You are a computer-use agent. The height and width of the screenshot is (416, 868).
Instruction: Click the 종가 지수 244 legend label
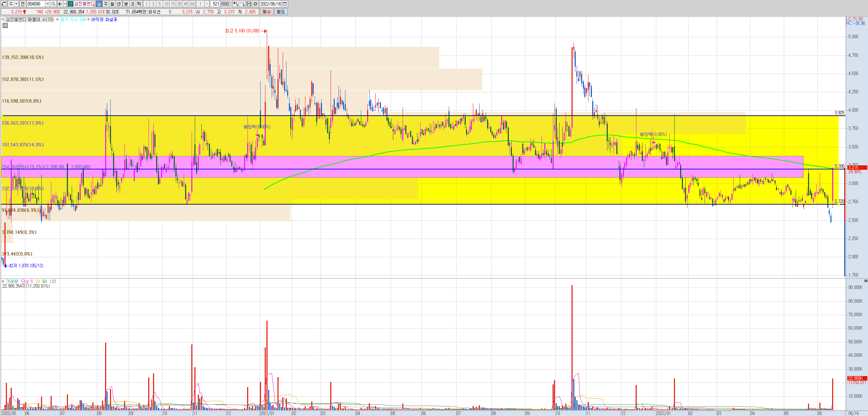pos(73,19)
